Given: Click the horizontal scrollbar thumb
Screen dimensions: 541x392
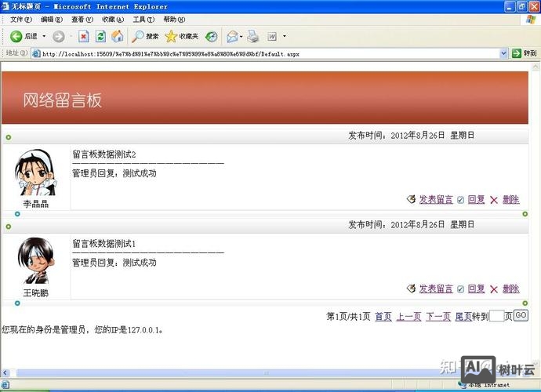Looking at the screenshot, I should [x=266, y=373].
